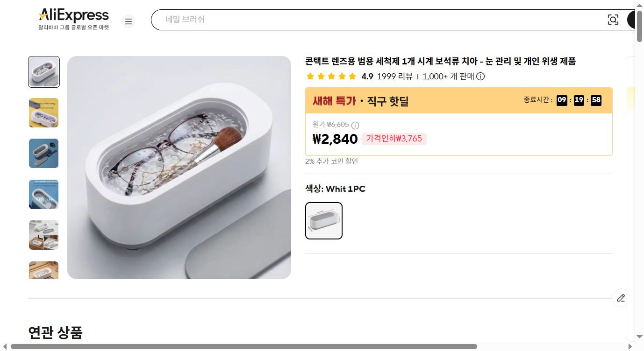Click the AliExpress logo
This screenshot has width=644, height=351.
click(73, 14)
